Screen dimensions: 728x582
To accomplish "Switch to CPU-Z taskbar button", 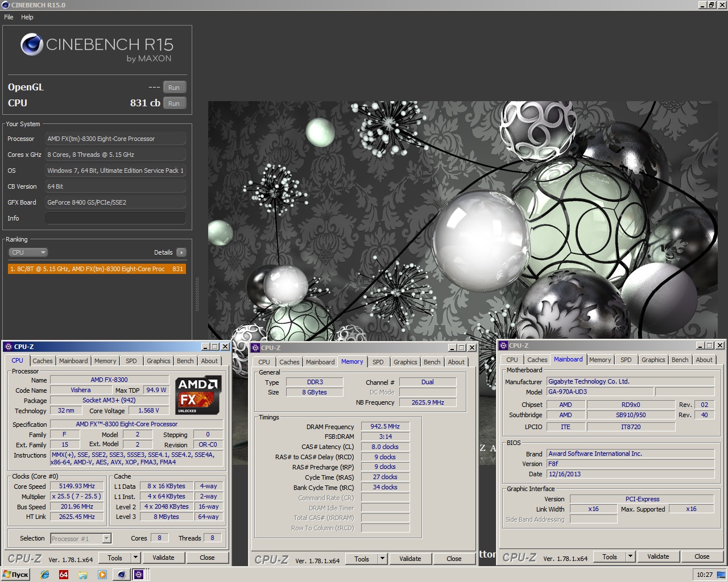I will [139, 575].
